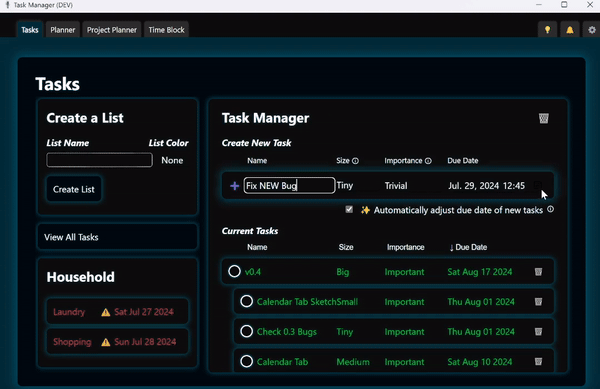Viewport: 600px width, 389px height.
Task: Click the Create List button
Action: tap(74, 189)
